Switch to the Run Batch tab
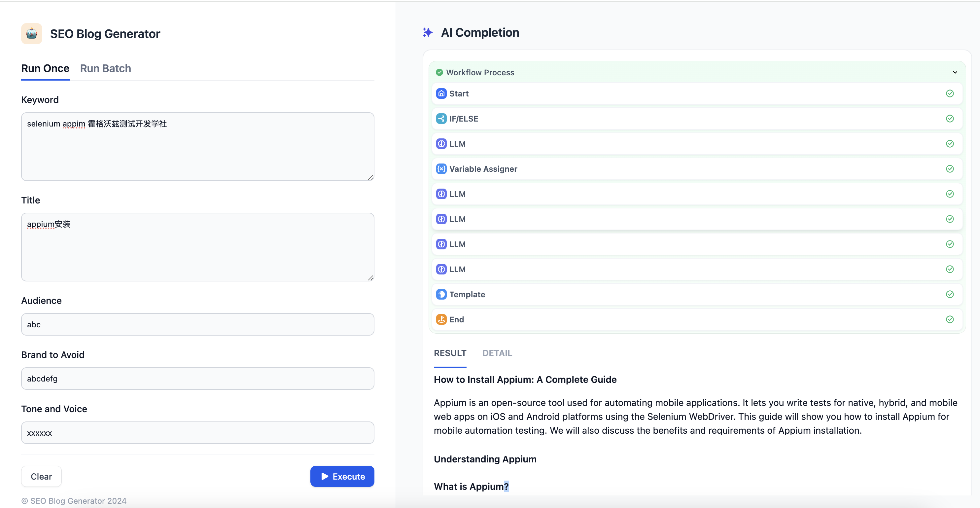Image resolution: width=980 pixels, height=508 pixels. pos(105,68)
